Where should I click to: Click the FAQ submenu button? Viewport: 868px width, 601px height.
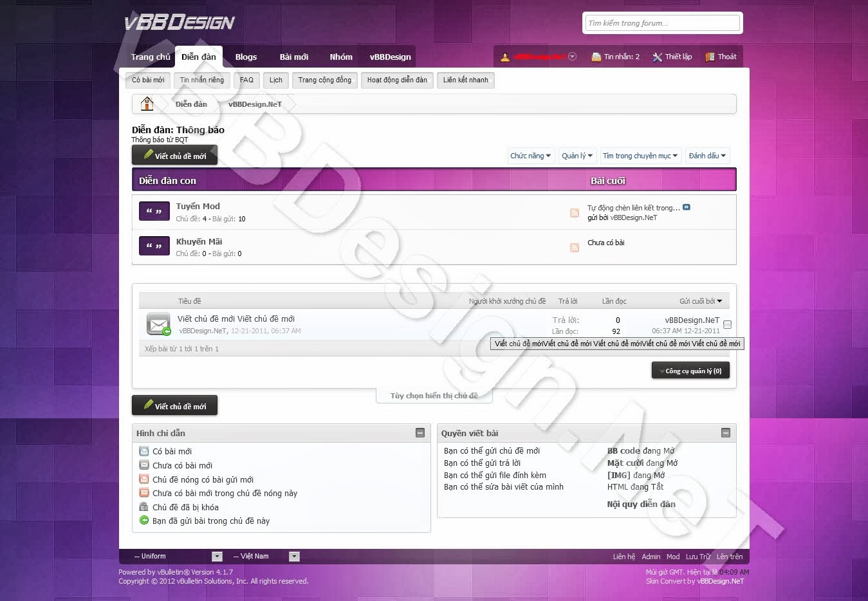pyautogui.click(x=246, y=80)
